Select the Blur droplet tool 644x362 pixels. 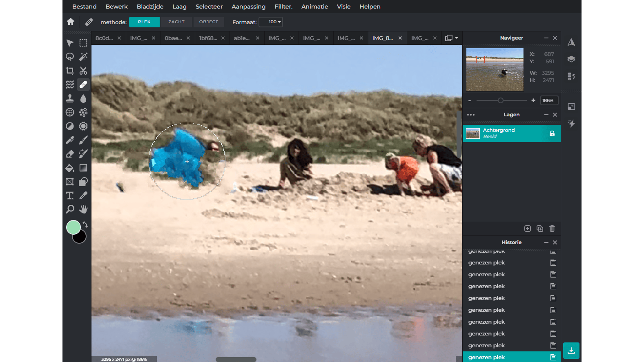83,98
